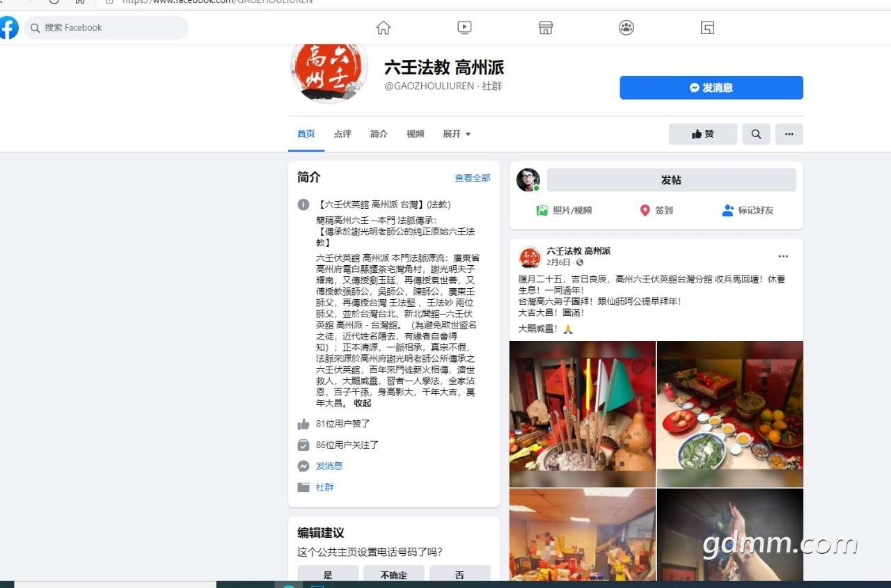Open the post photo of food offerings table
Screen dimensions: 891x588
pyautogui.click(x=730, y=414)
